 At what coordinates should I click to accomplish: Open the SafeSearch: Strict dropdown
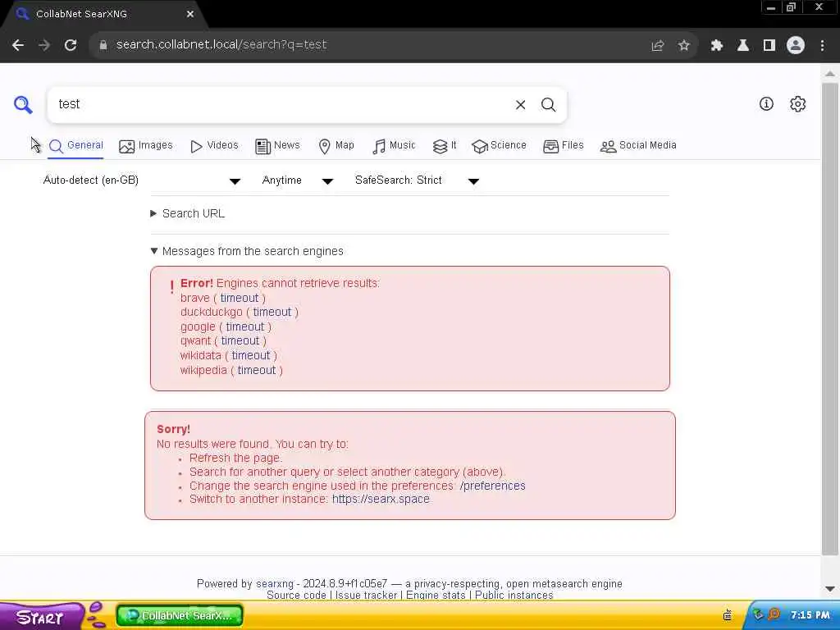(416, 180)
